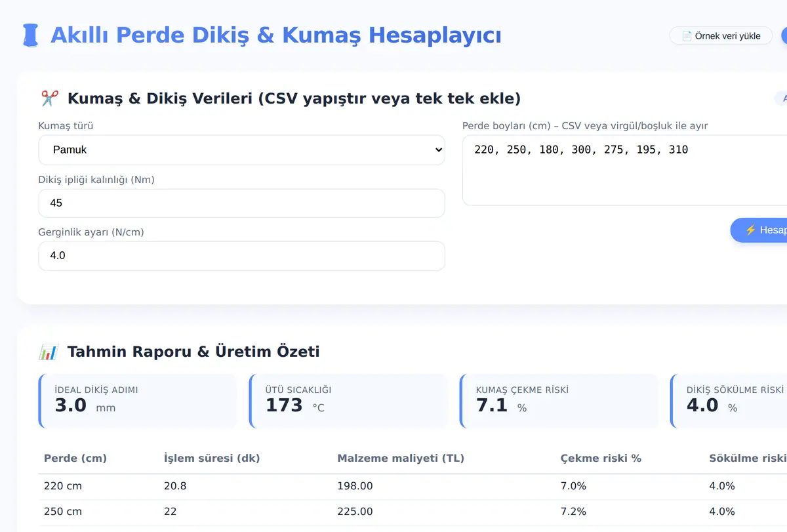Click the Tahmin Raporu & Üretim Özeti heading

pos(193,352)
